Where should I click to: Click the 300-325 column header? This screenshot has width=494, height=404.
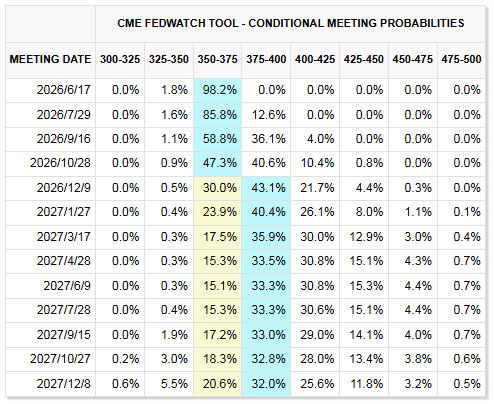coord(120,59)
